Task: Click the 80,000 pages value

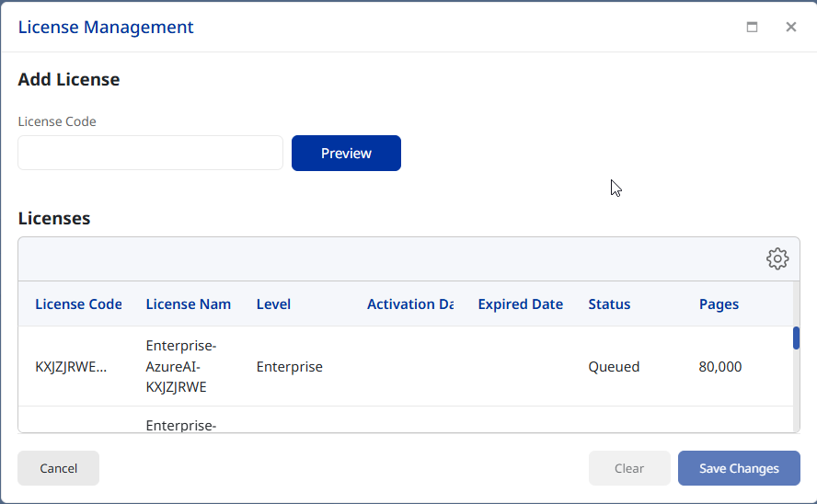Action: (x=720, y=367)
